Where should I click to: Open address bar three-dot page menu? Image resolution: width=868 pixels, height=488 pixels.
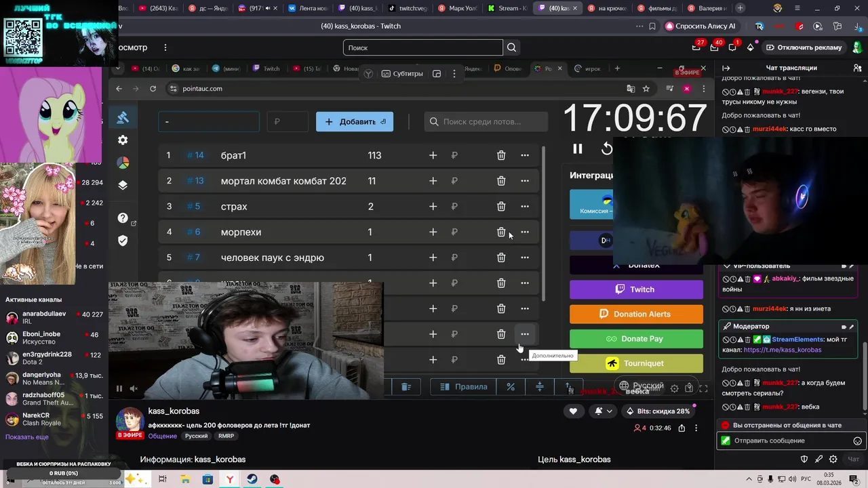(639, 26)
